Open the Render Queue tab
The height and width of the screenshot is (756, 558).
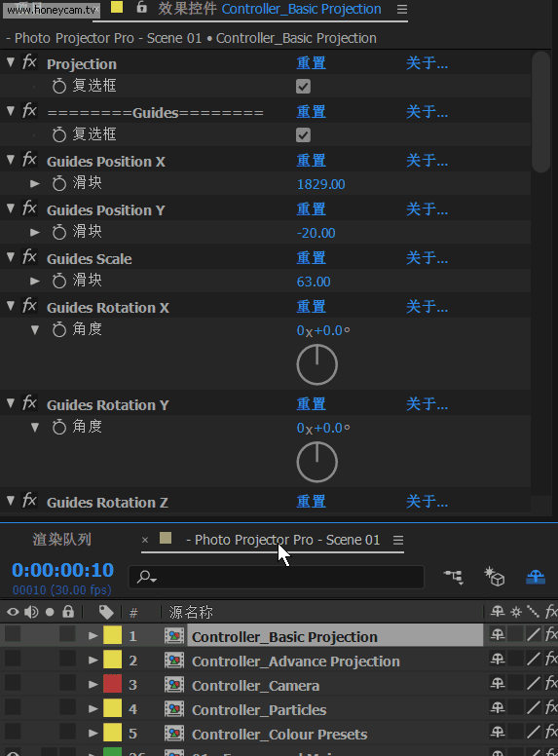pos(61,540)
